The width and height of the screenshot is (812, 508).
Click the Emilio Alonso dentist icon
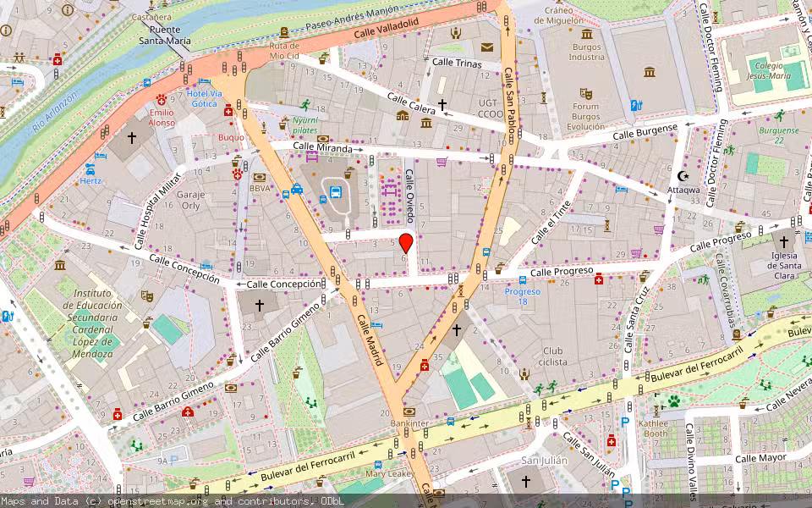161,100
